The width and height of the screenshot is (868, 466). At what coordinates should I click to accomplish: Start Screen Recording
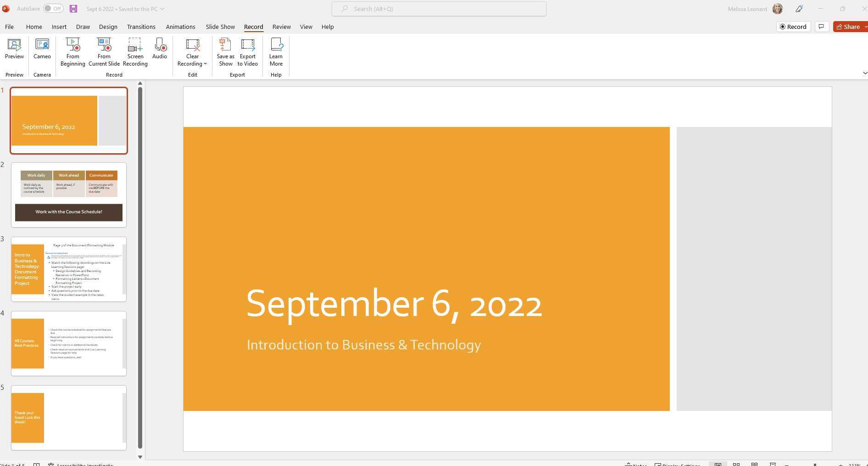pyautogui.click(x=135, y=51)
